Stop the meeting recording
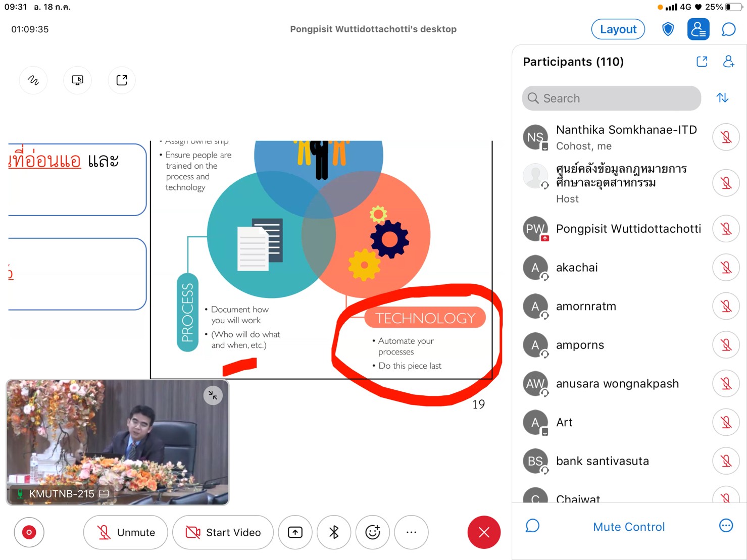 [x=29, y=532]
